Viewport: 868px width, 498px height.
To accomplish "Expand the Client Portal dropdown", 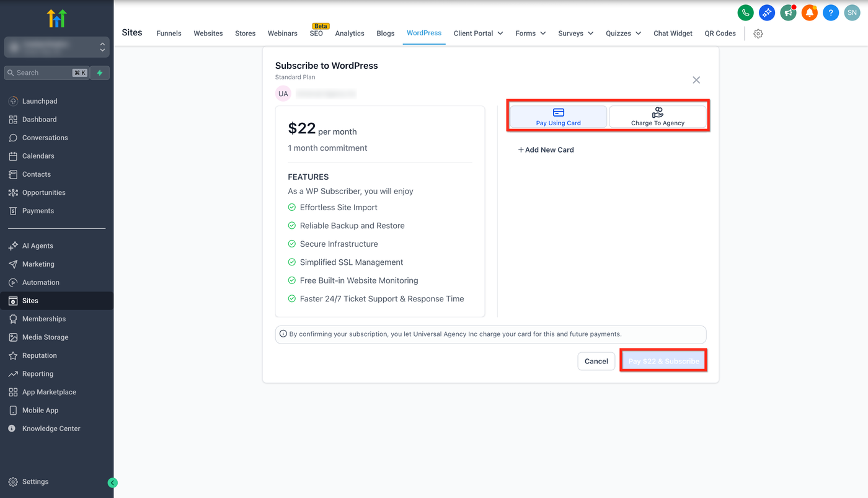I will coord(478,33).
